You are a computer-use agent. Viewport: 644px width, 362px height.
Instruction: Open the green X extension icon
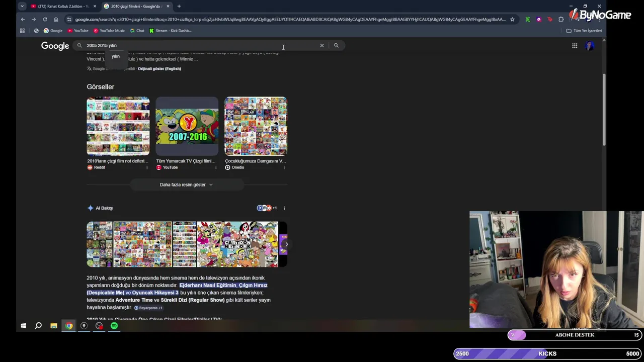(x=527, y=19)
